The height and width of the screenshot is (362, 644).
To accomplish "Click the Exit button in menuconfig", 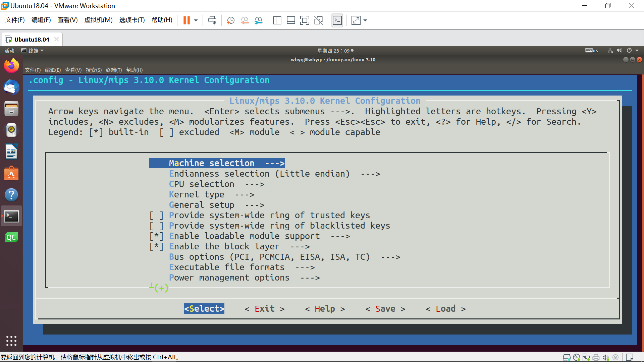I will coord(264,309).
